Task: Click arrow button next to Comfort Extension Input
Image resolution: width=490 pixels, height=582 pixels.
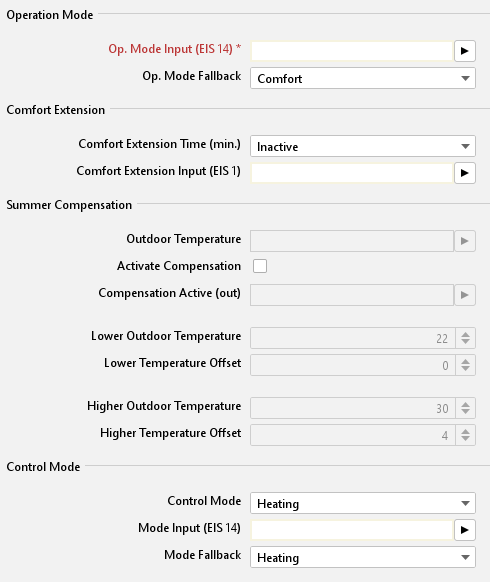Action: click(465, 173)
